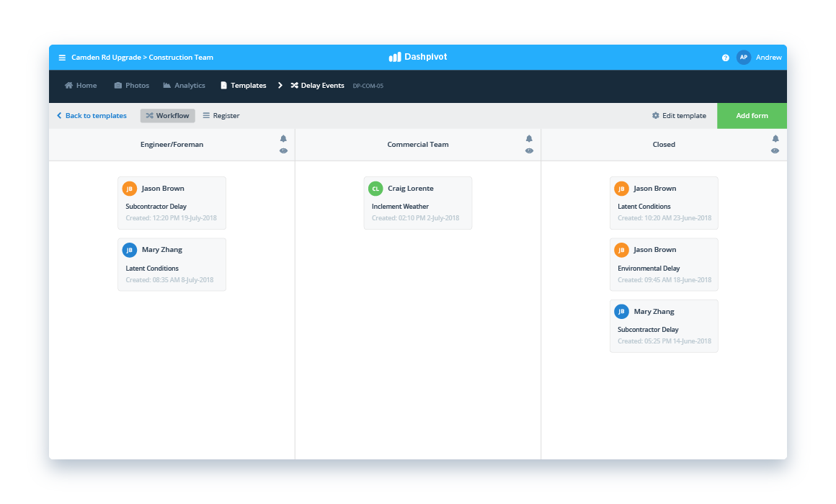
Task: Click the Engineer/Foreman column header
Action: point(172,145)
